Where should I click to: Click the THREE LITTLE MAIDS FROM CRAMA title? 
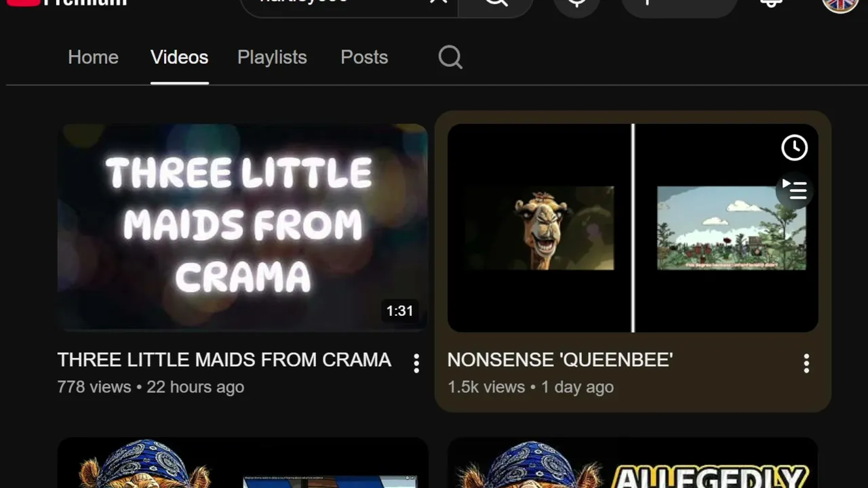(x=224, y=360)
